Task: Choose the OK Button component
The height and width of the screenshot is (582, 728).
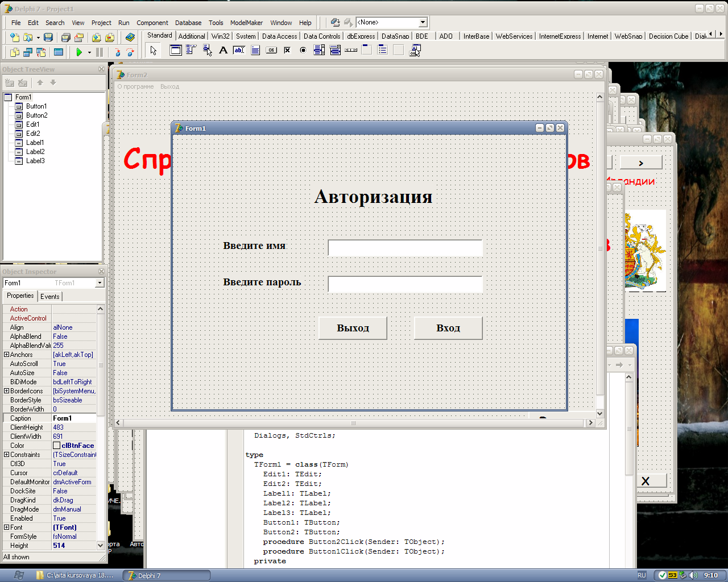Action: coord(271,51)
